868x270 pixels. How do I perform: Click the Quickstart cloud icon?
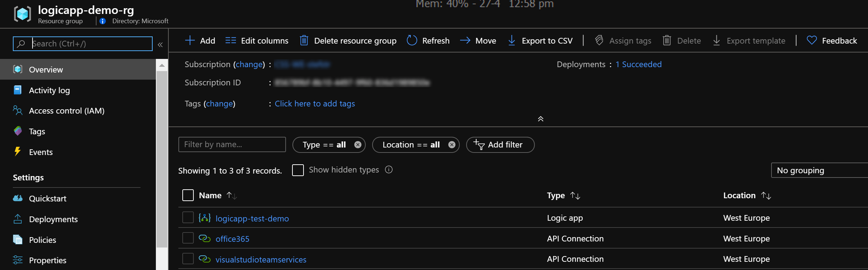coord(18,198)
